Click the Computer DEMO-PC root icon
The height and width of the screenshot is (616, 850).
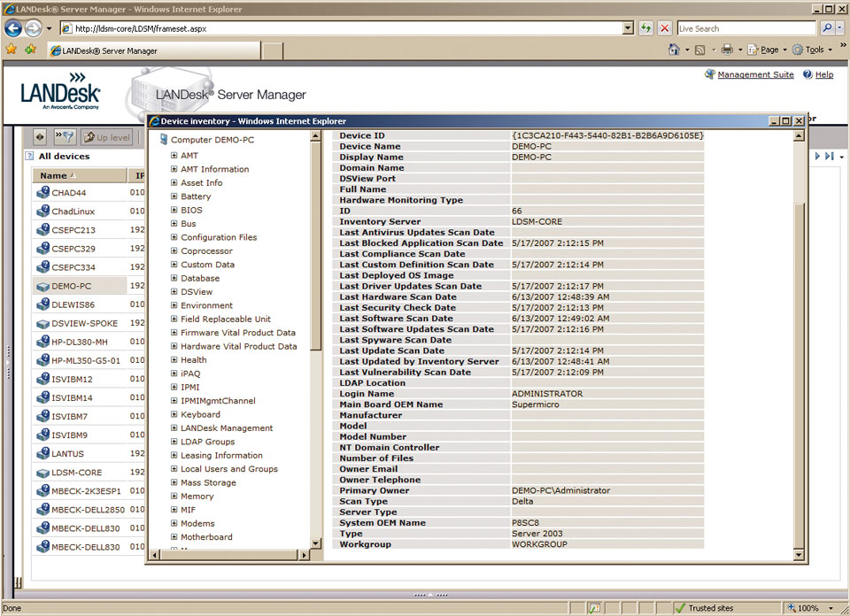pos(163,140)
